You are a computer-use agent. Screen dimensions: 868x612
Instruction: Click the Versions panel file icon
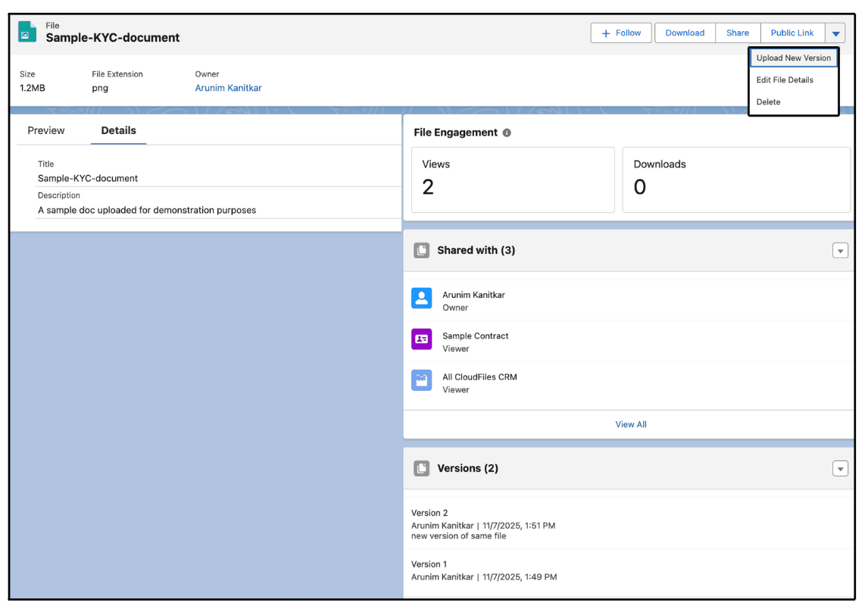(421, 468)
